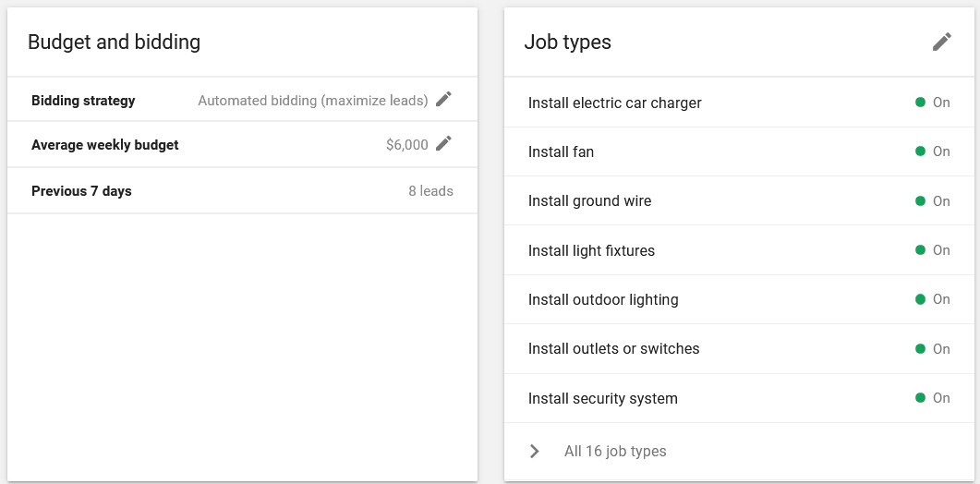
Task: Edit job types with pencil icon
Action: coord(942,42)
